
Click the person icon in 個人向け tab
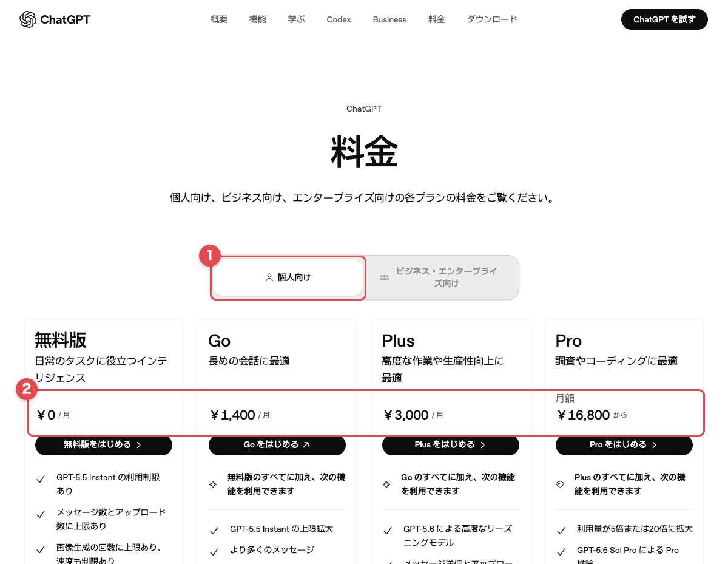coord(269,277)
